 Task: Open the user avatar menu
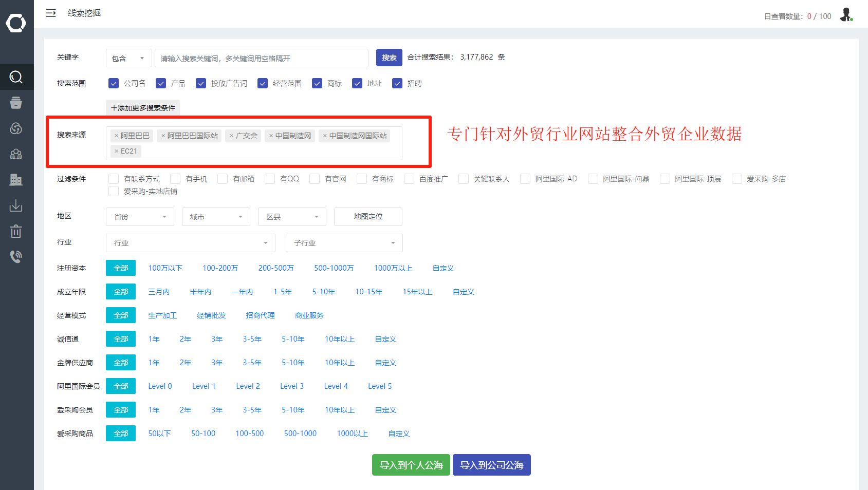coord(846,15)
